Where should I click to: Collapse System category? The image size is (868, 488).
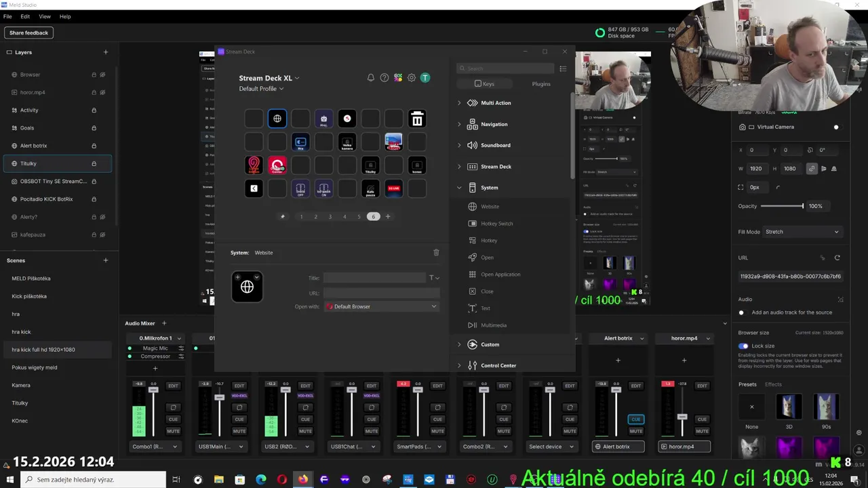[x=459, y=188]
